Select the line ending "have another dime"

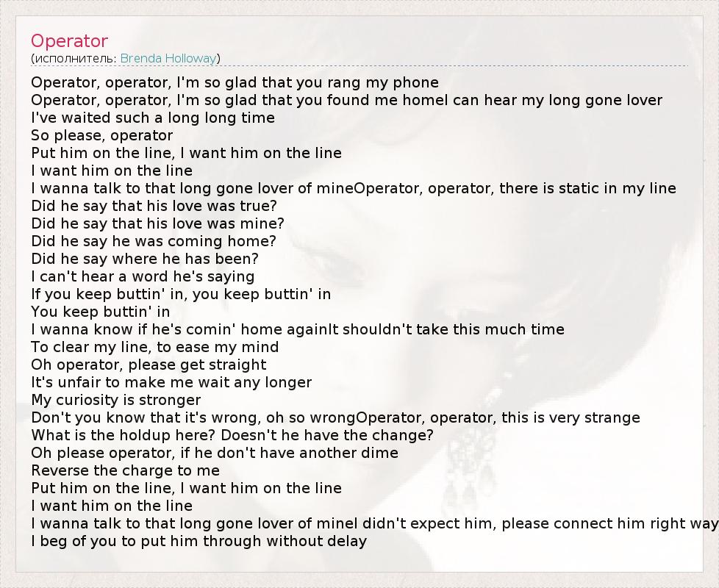click(x=215, y=453)
